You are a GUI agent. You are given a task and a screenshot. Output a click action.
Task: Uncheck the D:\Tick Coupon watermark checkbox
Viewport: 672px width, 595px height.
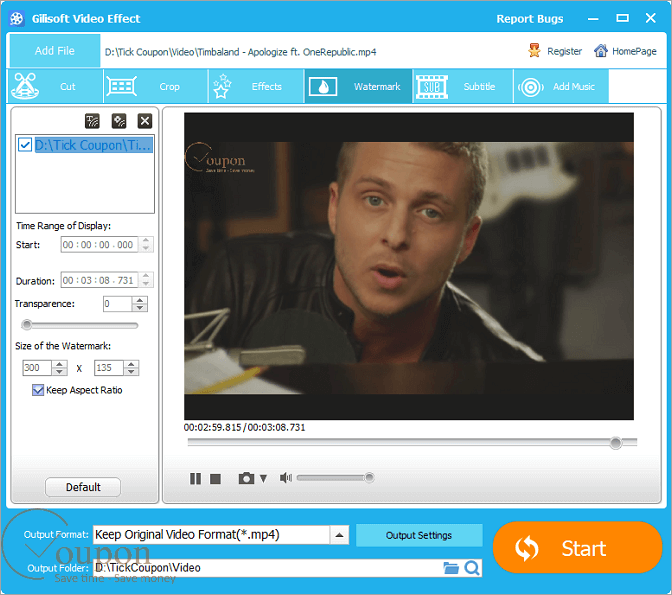25,145
